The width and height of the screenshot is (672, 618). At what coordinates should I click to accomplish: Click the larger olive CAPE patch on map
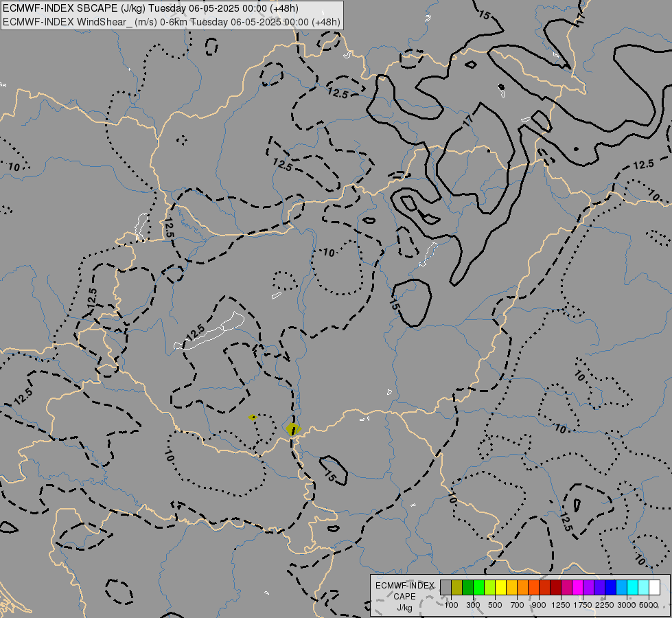click(293, 429)
